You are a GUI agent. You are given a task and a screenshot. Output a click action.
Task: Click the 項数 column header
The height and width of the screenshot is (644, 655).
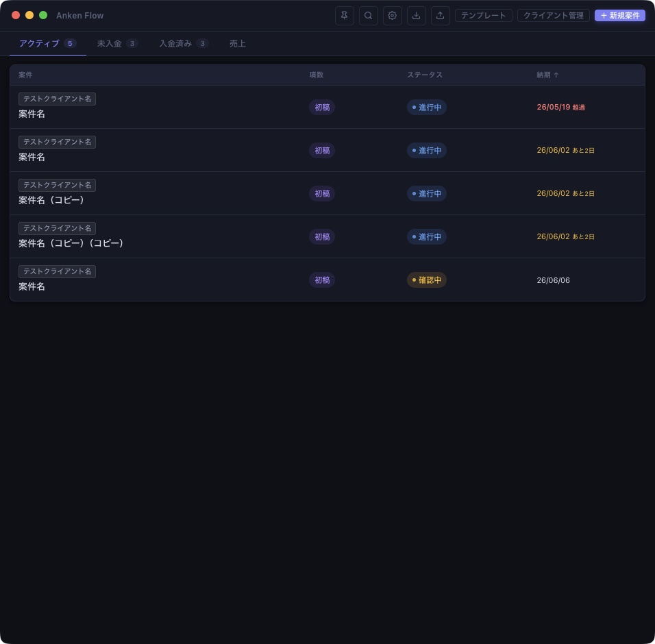(x=317, y=75)
